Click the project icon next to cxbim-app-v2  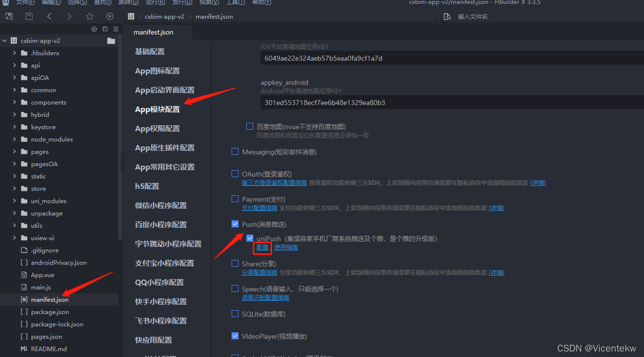coord(14,41)
